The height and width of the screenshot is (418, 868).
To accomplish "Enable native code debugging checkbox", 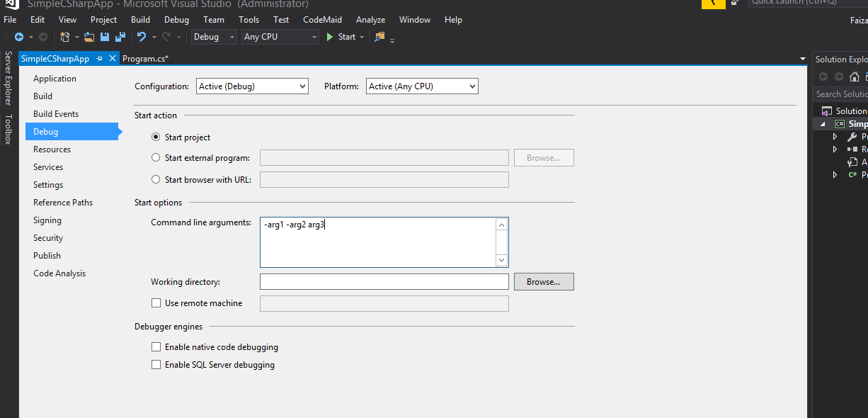I will (x=156, y=347).
